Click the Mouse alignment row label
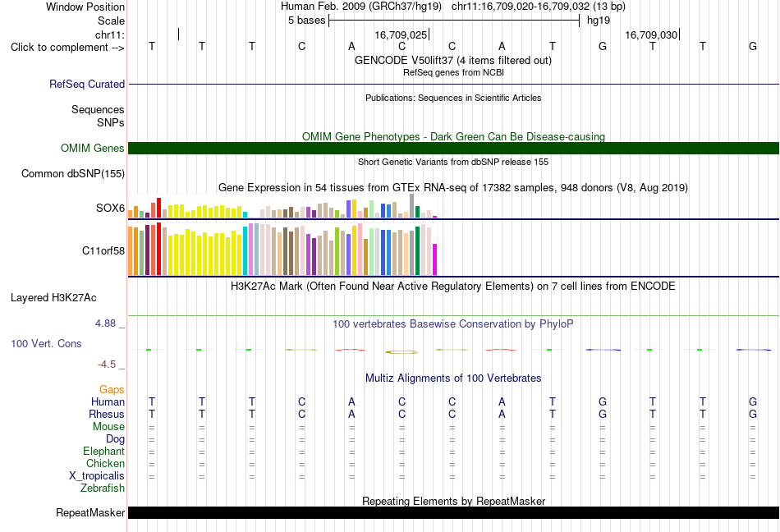This screenshot has height=532, width=780. tap(108, 427)
